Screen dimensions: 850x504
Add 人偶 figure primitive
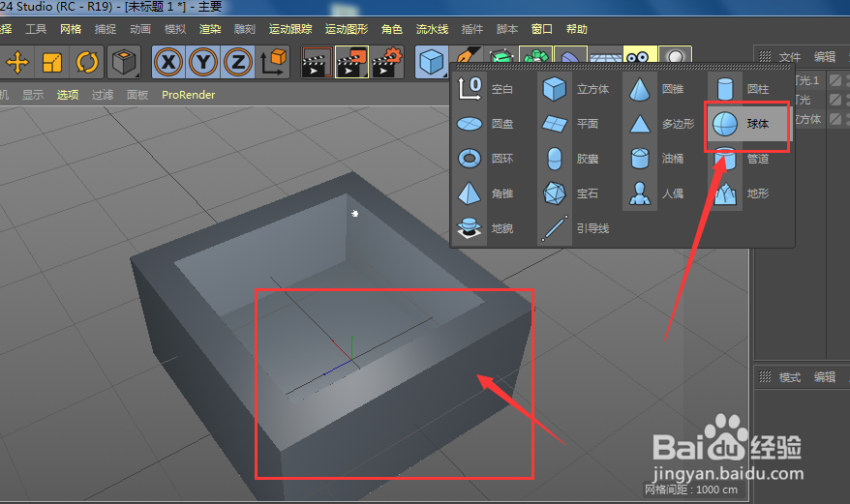[x=656, y=193]
